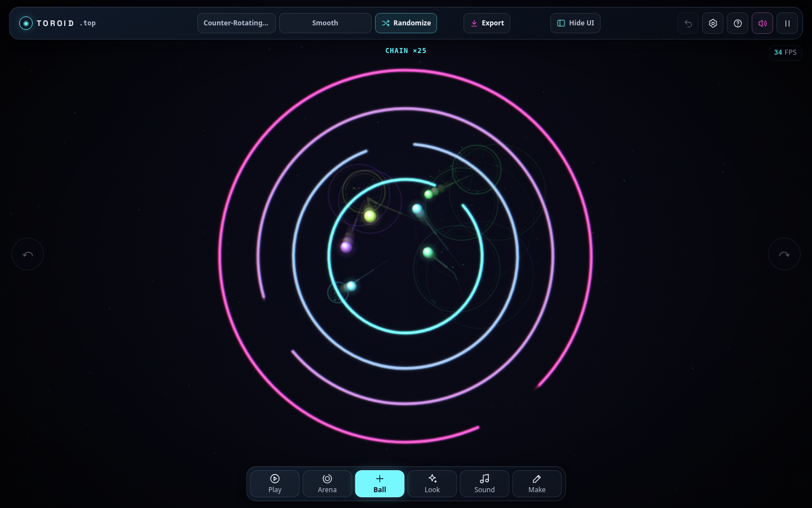Screen dimensions: 812x508
Task: Open the Sound tab
Action: coord(484,484)
